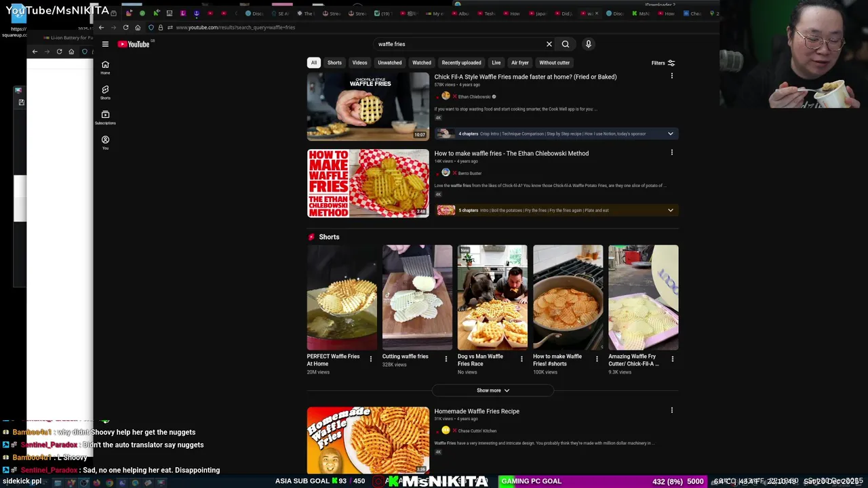The height and width of the screenshot is (488, 868).
Task: Click the Shorts section heading
Action: tap(329, 237)
